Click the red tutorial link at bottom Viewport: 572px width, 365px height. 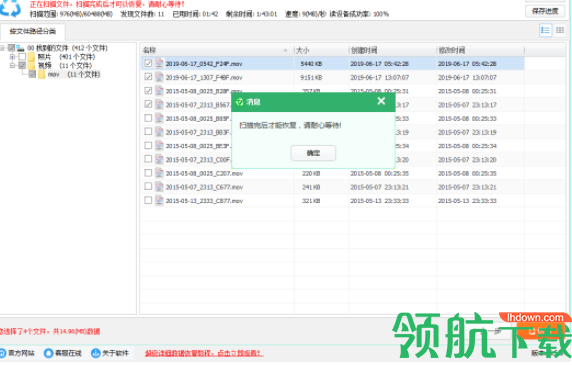(x=204, y=353)
